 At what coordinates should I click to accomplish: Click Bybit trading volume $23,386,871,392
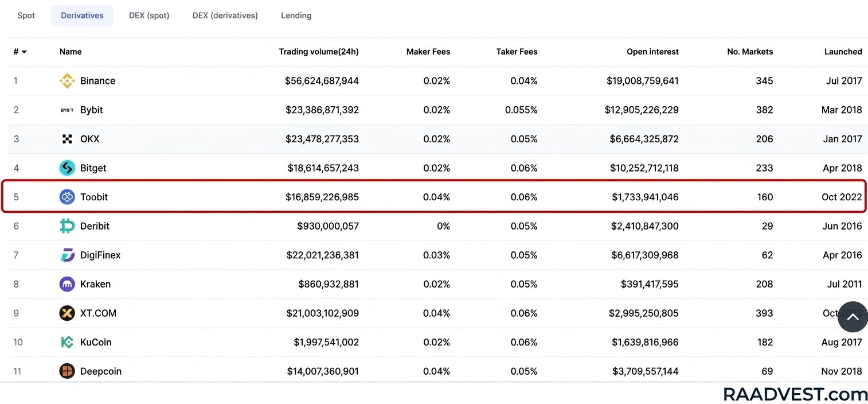point(322,110)
